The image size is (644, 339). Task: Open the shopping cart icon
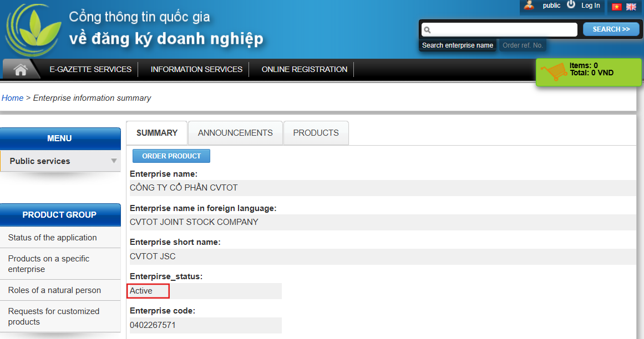coord(554,72)
